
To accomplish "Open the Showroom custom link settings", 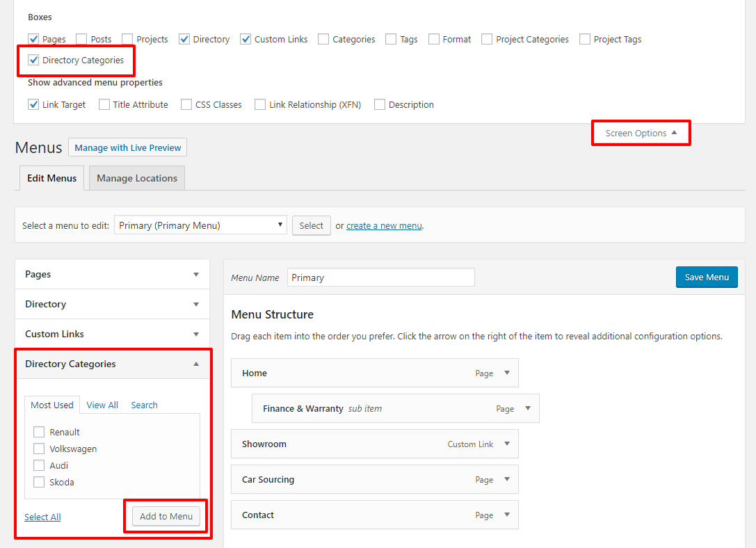I will click(507, 444).
